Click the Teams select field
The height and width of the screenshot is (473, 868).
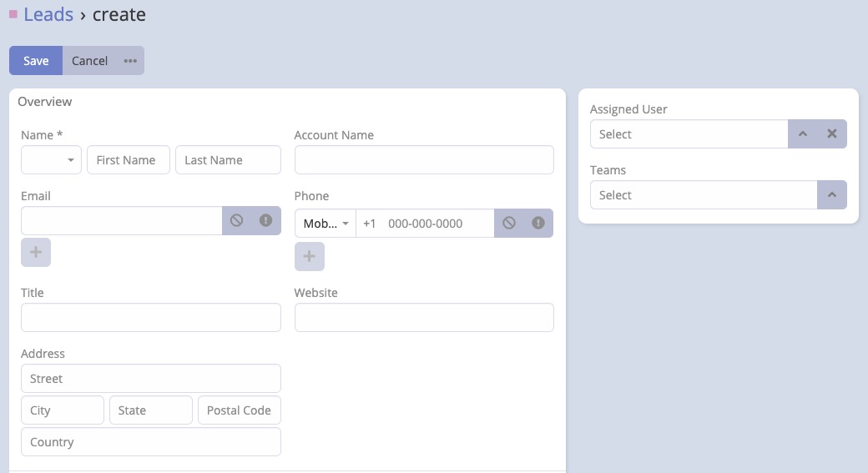pyautogui.click(x=704, y=194)
